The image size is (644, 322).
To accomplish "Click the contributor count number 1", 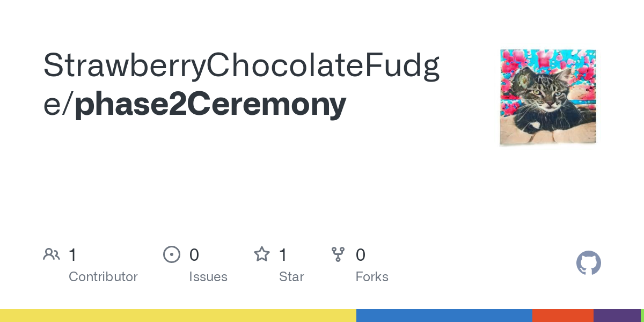I will point(72,255).
